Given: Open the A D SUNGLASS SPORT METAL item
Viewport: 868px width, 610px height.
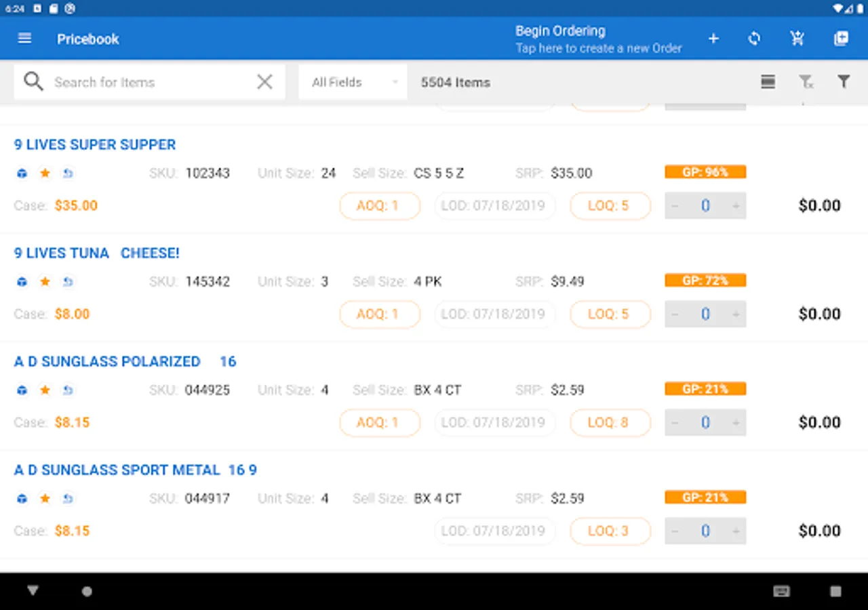Looking at the screenshot, I should point(136,470).
